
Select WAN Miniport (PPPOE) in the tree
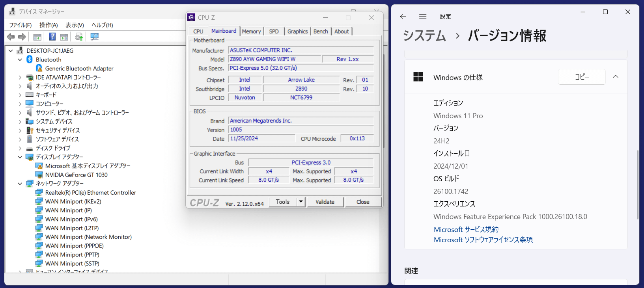[x=75, y=246]
